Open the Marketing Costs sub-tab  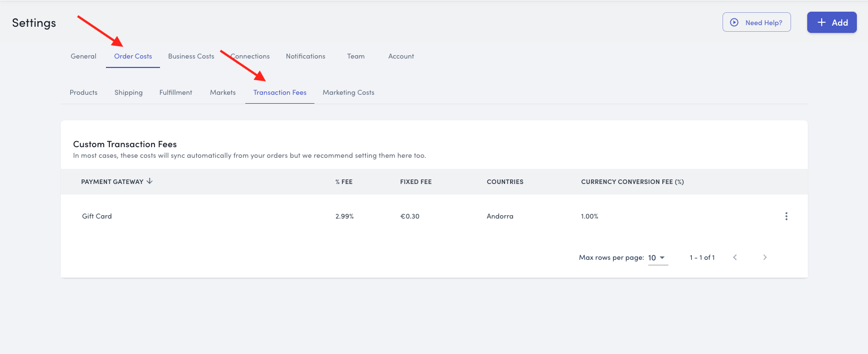coord(348,93)
